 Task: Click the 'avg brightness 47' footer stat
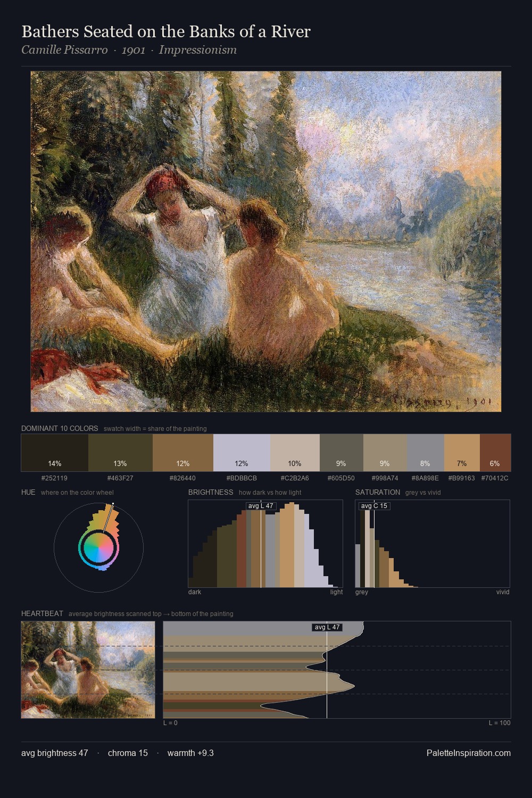pos(55,753)
